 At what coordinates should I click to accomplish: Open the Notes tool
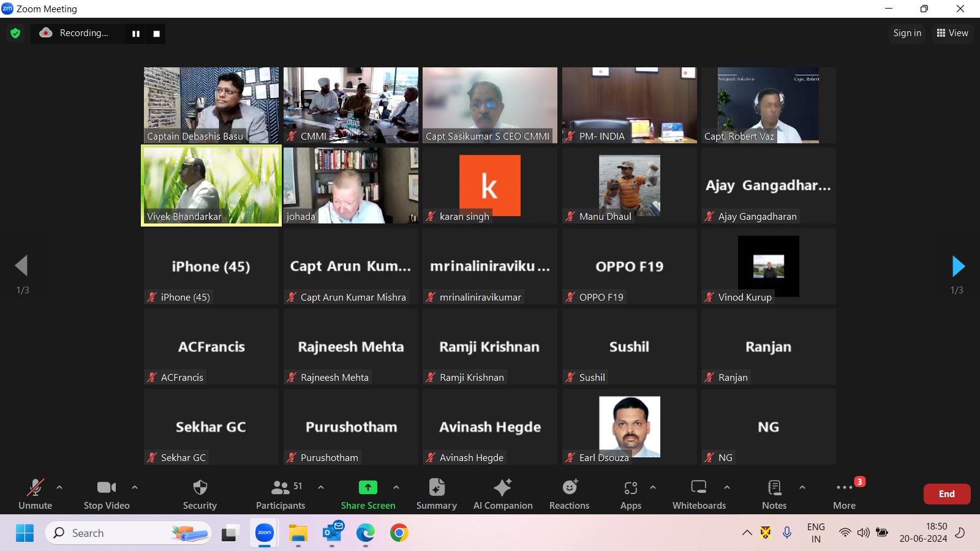tap(774, 488)
